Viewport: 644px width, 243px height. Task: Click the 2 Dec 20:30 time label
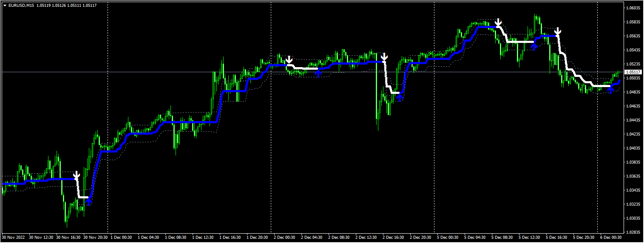[x=421, y=237]
